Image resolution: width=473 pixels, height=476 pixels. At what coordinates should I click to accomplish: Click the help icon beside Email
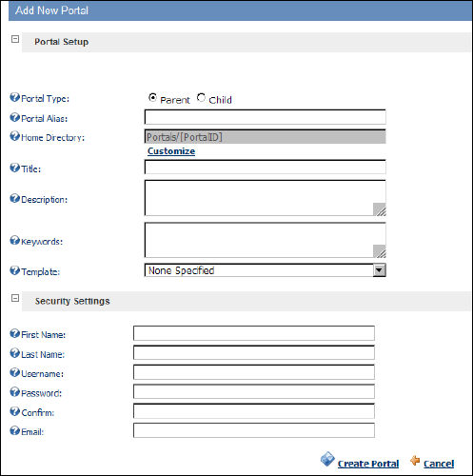tap(14, 431)
